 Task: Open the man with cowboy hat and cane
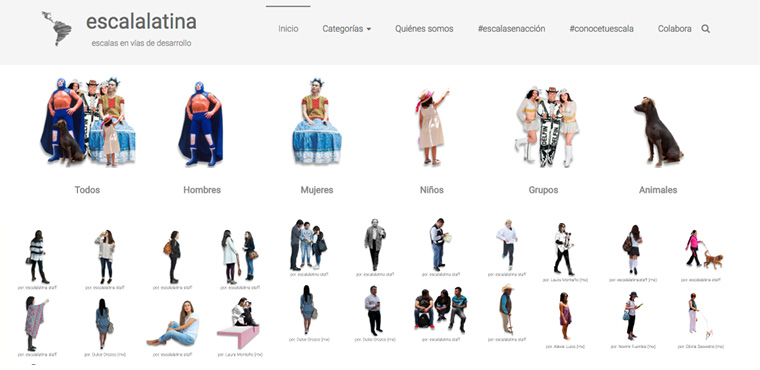(507, 309)
